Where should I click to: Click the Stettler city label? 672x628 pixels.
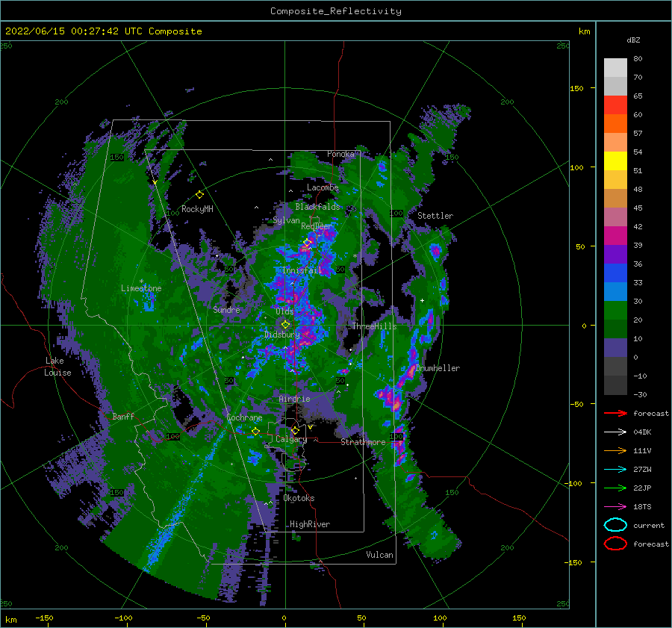(x=435, y=216)
